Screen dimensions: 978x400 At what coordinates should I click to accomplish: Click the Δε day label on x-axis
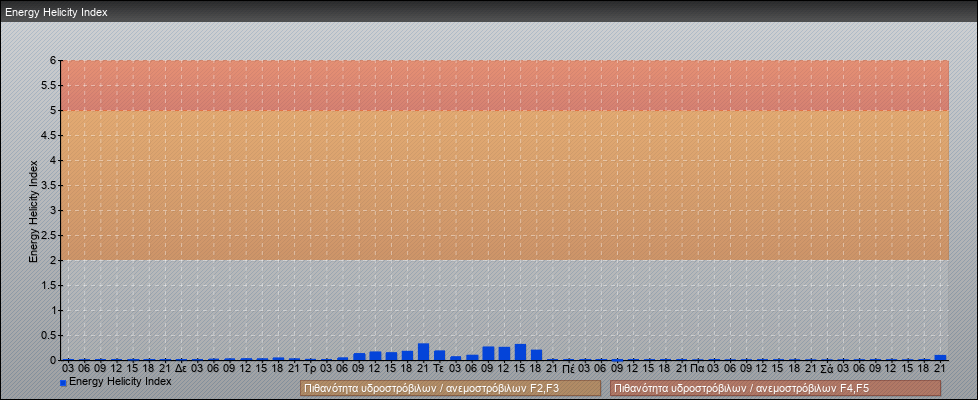(x=180, y=368)
